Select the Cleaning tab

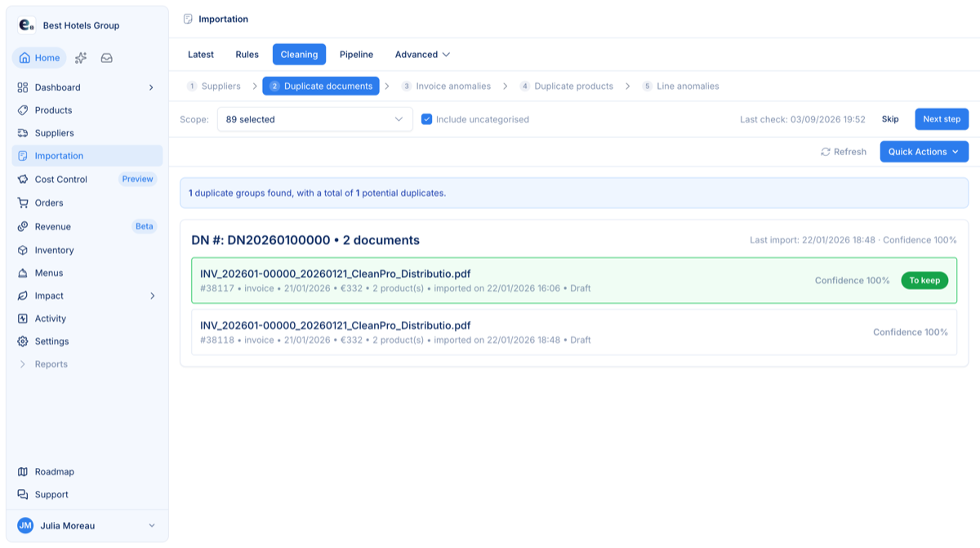299,55
